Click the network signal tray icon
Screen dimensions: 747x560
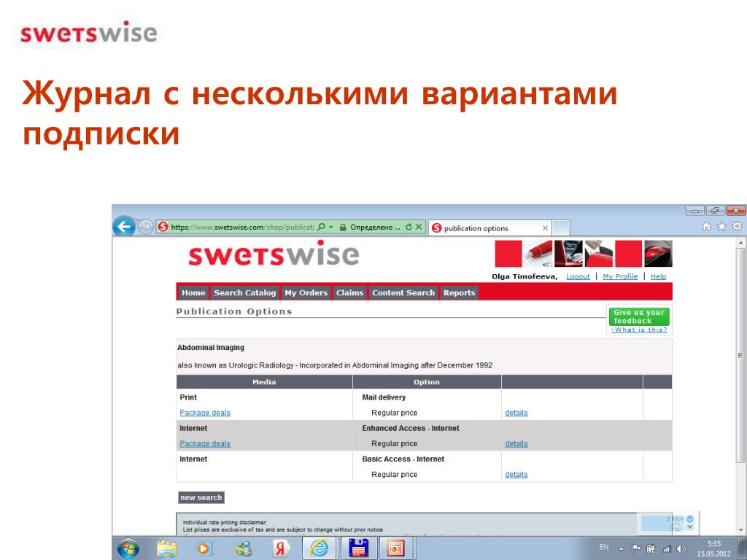[666, 548]
